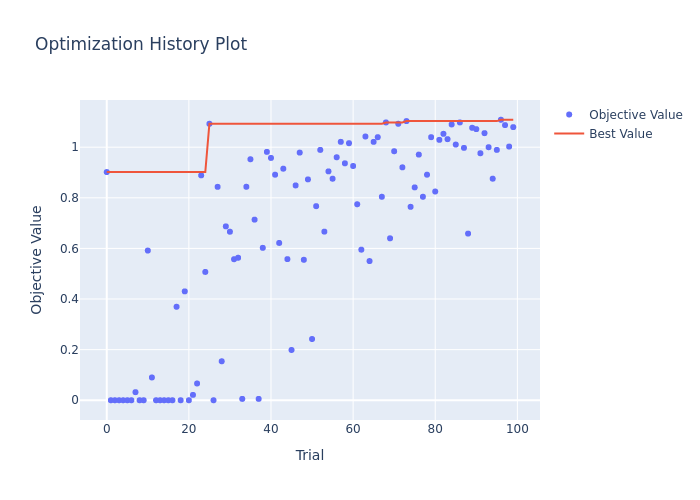Click the Trial x-axis label
Viewport: 700px width, 500px height.
pos(309,456)
